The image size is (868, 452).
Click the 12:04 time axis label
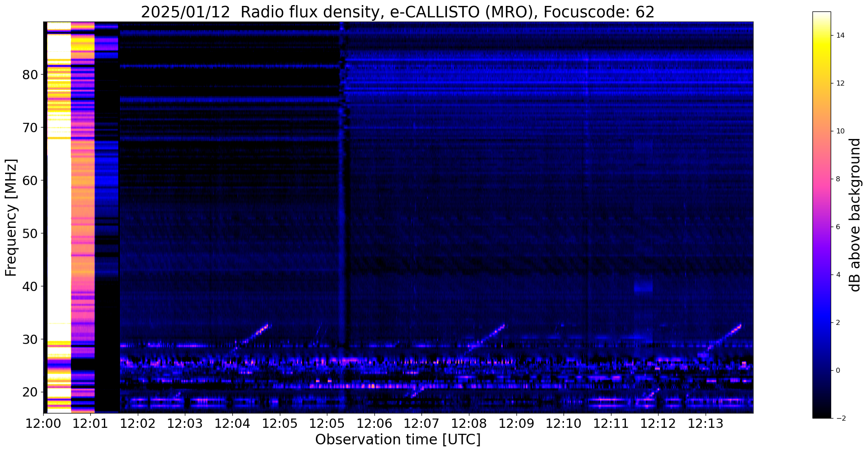[x=232, y=424]
